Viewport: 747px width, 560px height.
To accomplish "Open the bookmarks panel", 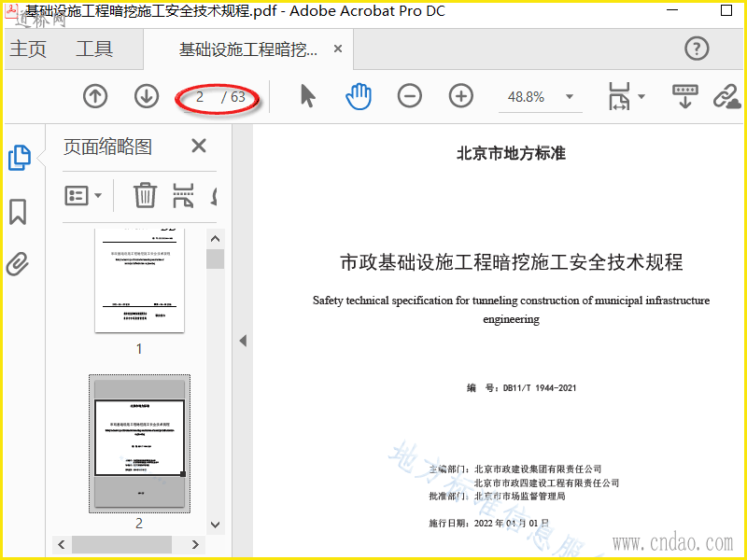I will [x=18, y=212].
